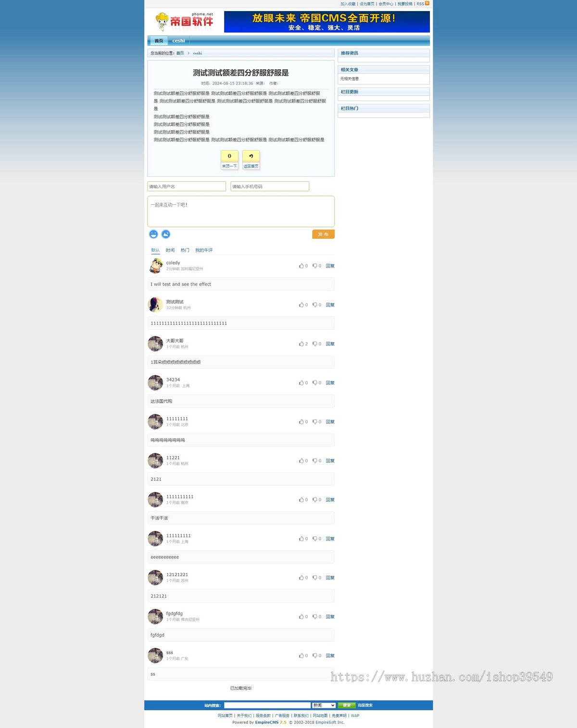Click 测试测试's avatar

[155, 304]
